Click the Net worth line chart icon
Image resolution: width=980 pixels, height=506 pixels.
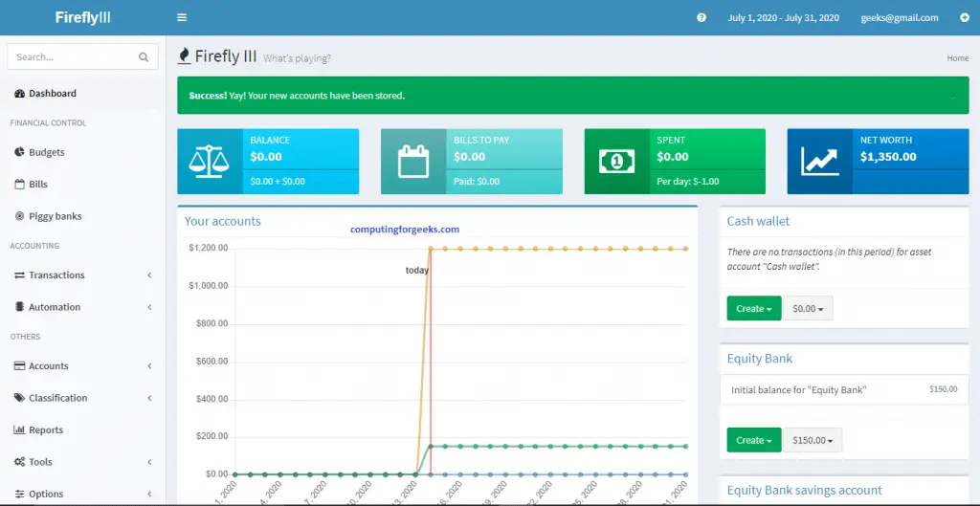click(819, 161)
